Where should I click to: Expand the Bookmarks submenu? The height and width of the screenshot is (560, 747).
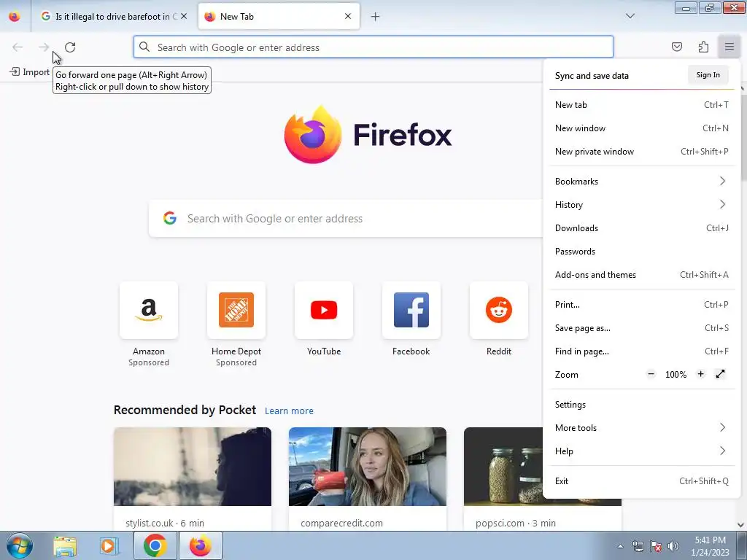click(642, 182)
